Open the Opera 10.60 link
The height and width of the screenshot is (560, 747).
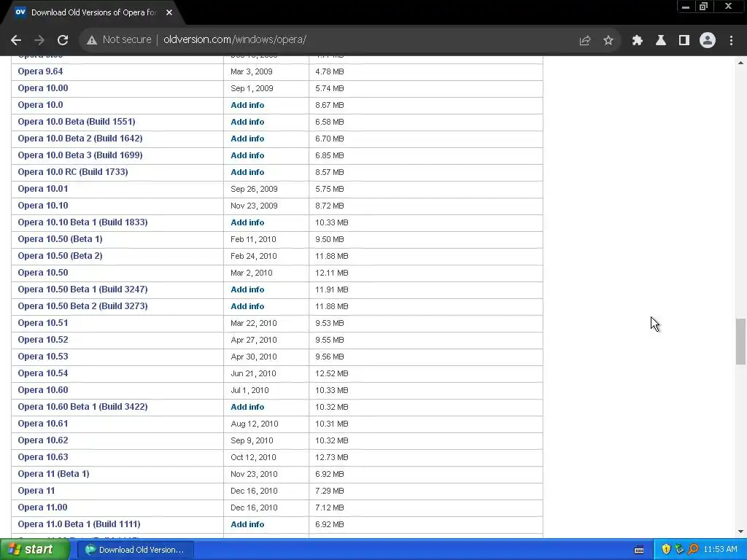pos(43,390)
